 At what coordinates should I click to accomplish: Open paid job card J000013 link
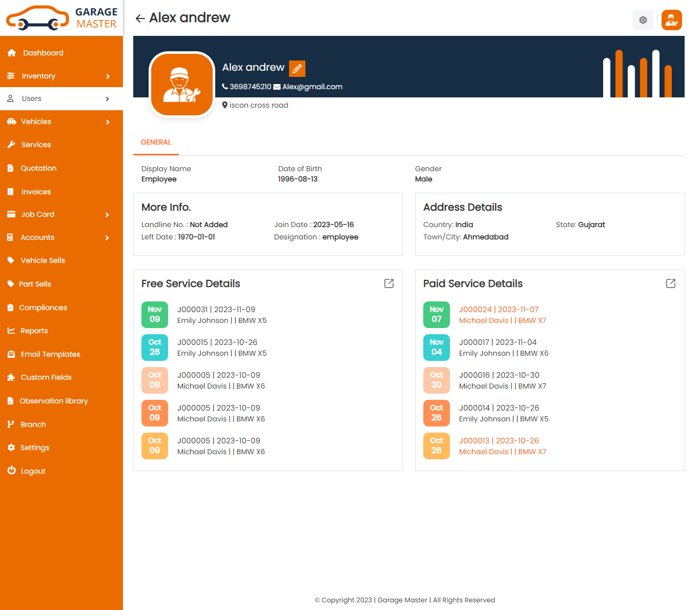point(499,441)
